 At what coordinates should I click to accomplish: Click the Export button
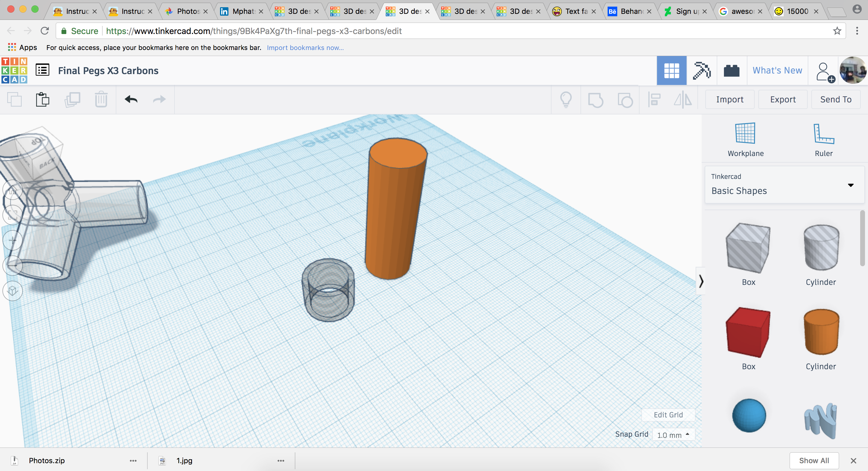pos(782,99)
